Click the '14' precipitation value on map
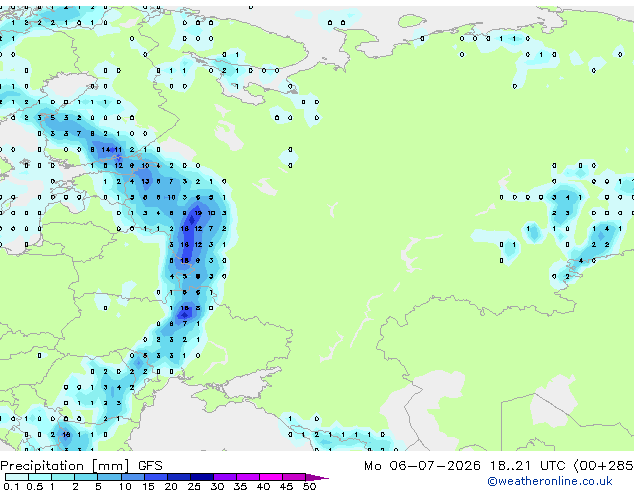 point(106,150)
